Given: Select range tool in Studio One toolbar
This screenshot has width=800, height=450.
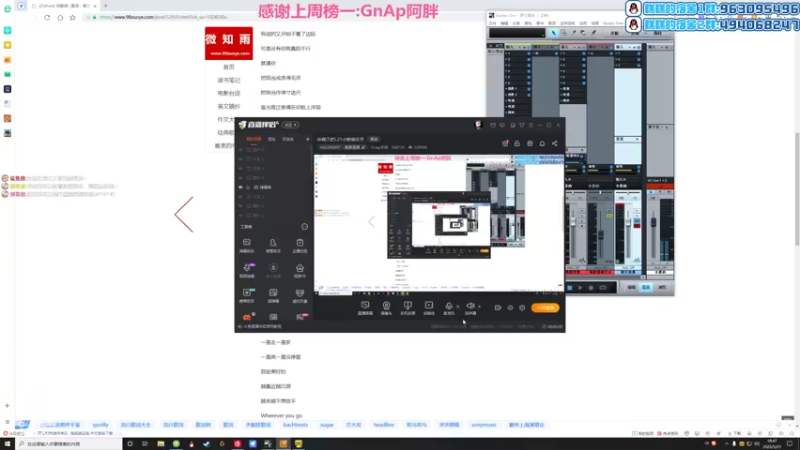Looking at the screenshot, I should 563,33.
